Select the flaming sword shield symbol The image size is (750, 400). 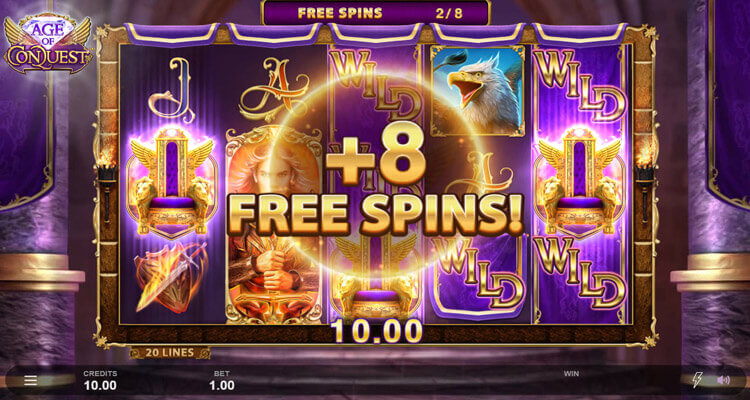coord(171,276)
